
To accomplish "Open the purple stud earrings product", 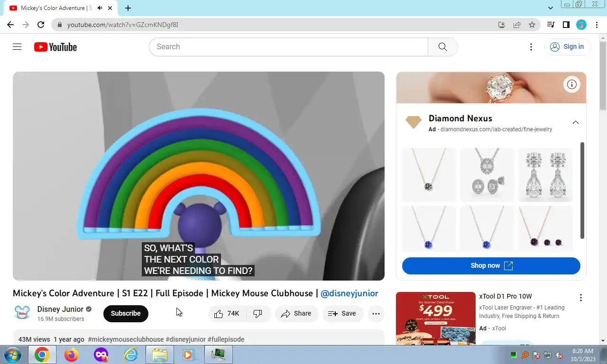I will pos(545,228).
